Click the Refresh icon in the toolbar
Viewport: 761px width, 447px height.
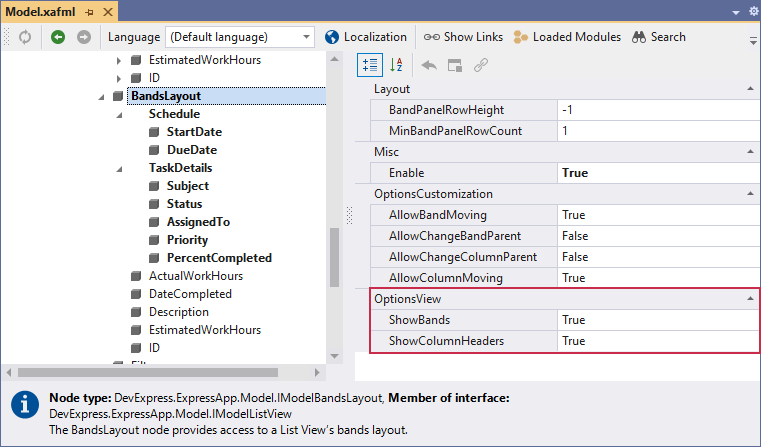tap(25, 37)
